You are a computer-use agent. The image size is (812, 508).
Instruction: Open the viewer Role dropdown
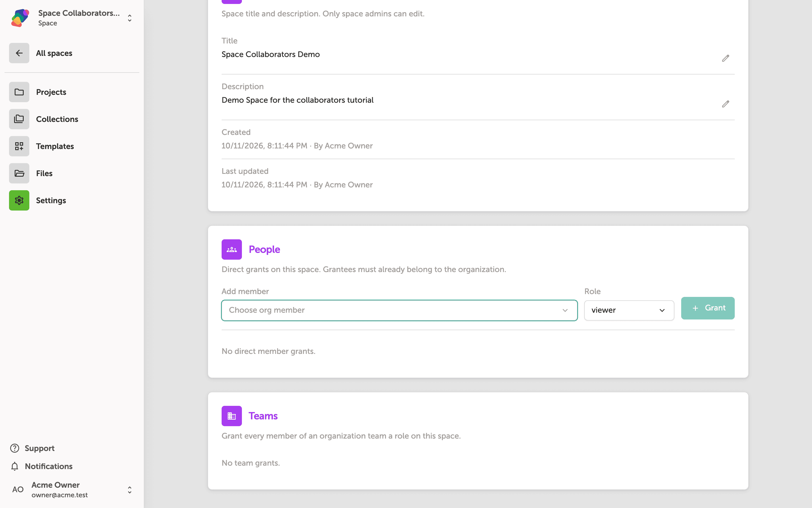pos(629,310)
